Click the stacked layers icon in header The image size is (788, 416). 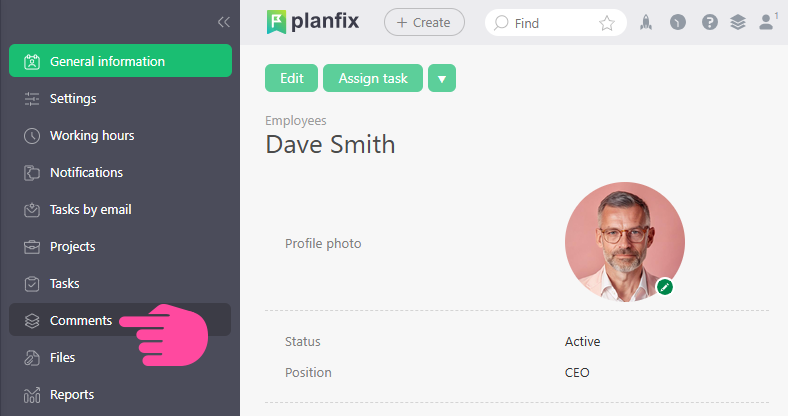pyautogui.click(x=738, y=22)
